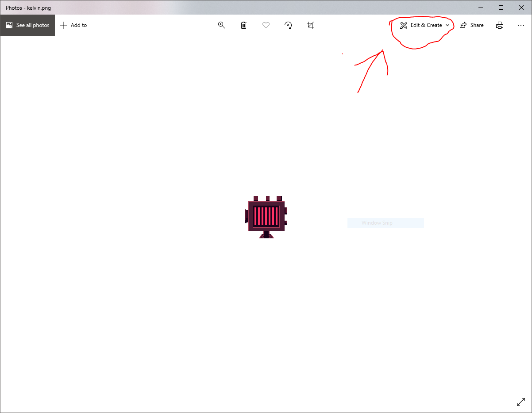
Task: Minimize the Photos window
Action: [481, 8]
